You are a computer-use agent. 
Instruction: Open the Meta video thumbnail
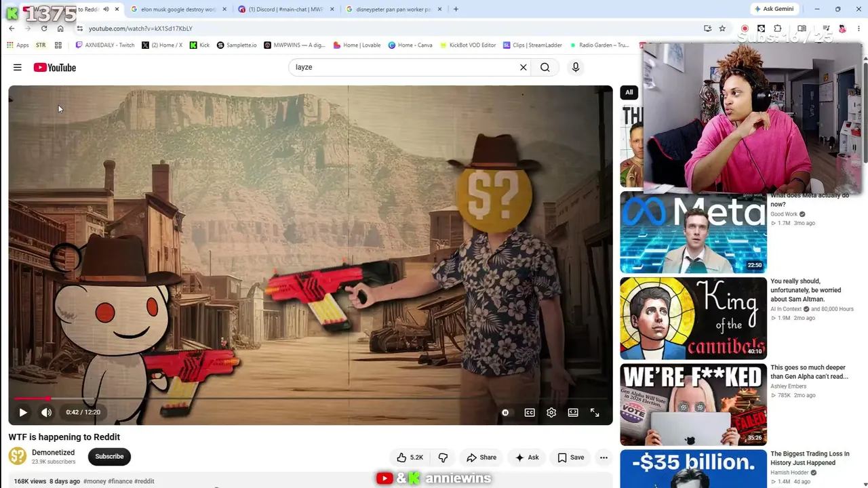click(x=693, y=232)
